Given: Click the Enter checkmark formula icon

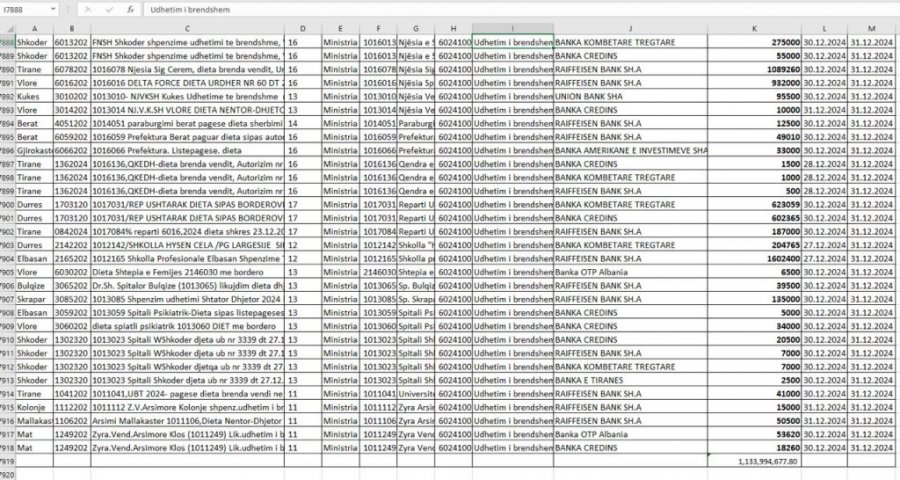Looking at the screenshot, I should [x=109, y=9].
